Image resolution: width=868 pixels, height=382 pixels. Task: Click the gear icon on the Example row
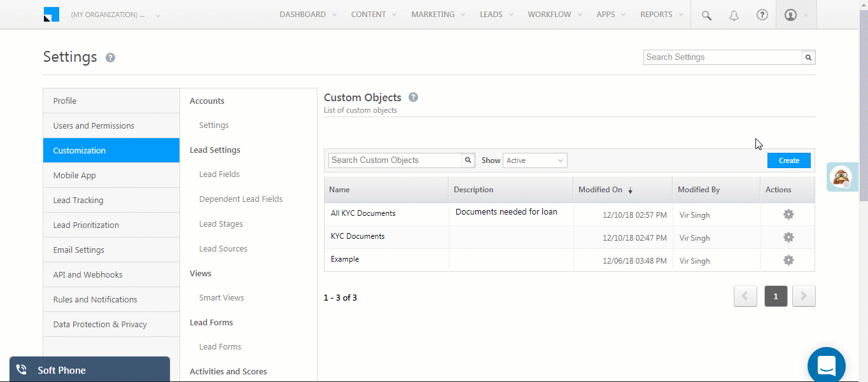click(x=788, y=260)
